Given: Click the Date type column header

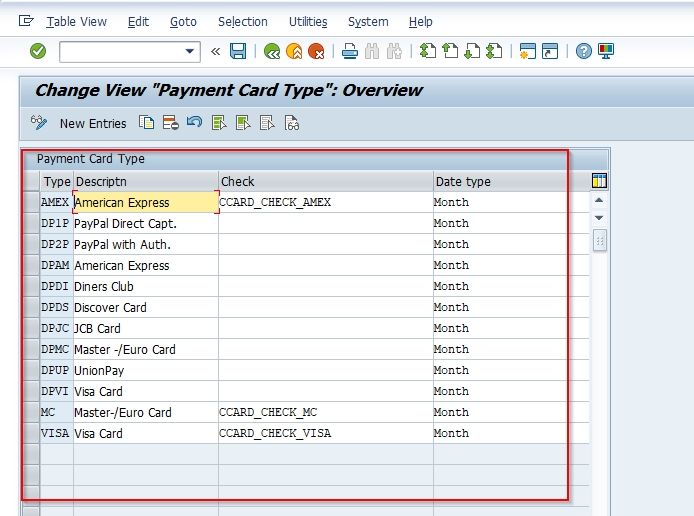Looking at the screenshot, I should [x=512, y=181].
